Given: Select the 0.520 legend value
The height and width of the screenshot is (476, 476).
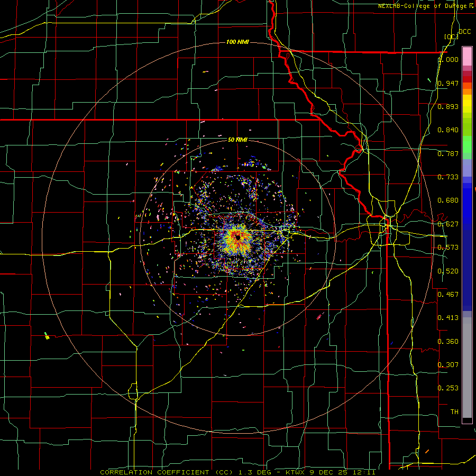Looking at the screenshot, I should click(448, 271).
